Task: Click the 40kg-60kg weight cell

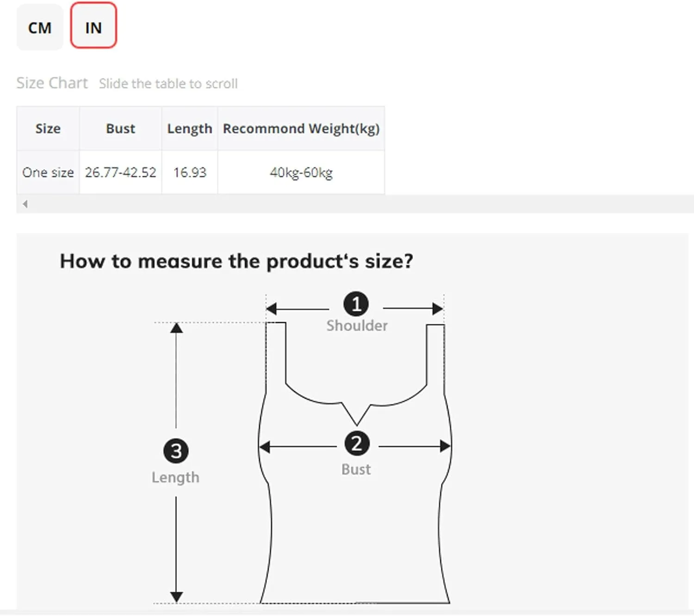Action: click(x=301, y=172)
